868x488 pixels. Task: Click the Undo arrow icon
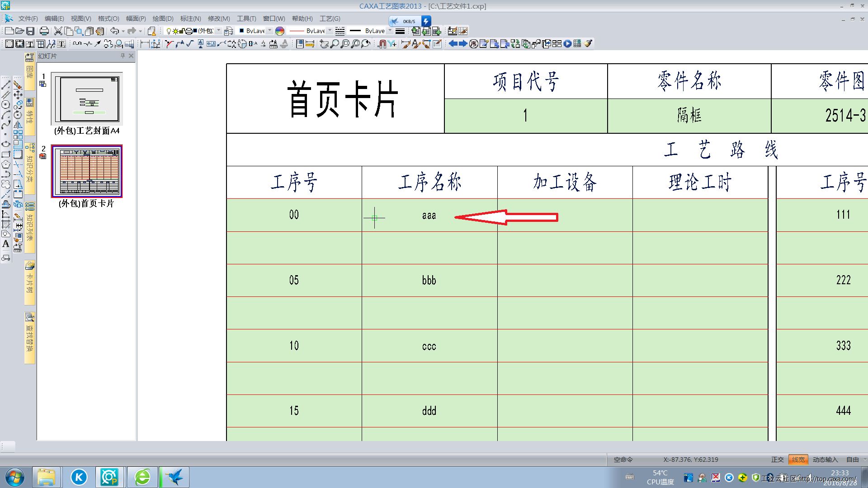pos(114,31)
